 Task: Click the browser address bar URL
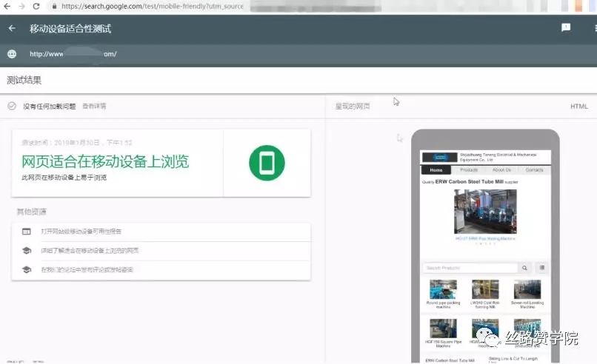[148, 6]
